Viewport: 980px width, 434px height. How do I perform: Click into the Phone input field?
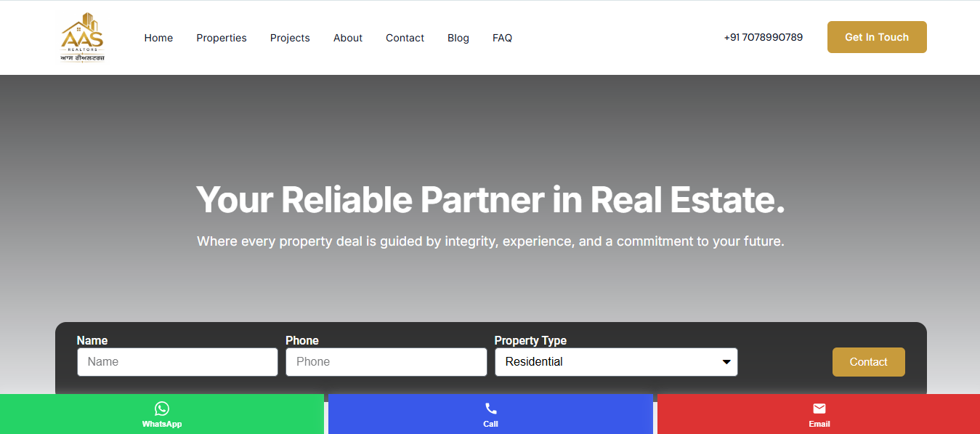tap(386, 362)
